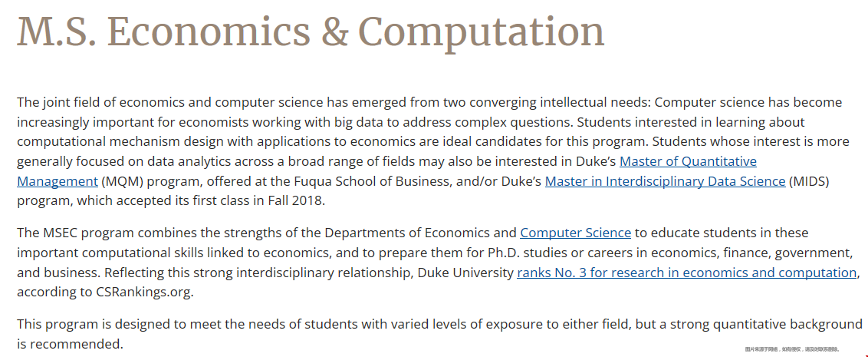Click the M.S. Economics & Computation heading
This screenshot has width=868, height=357.
pos(311,31)
